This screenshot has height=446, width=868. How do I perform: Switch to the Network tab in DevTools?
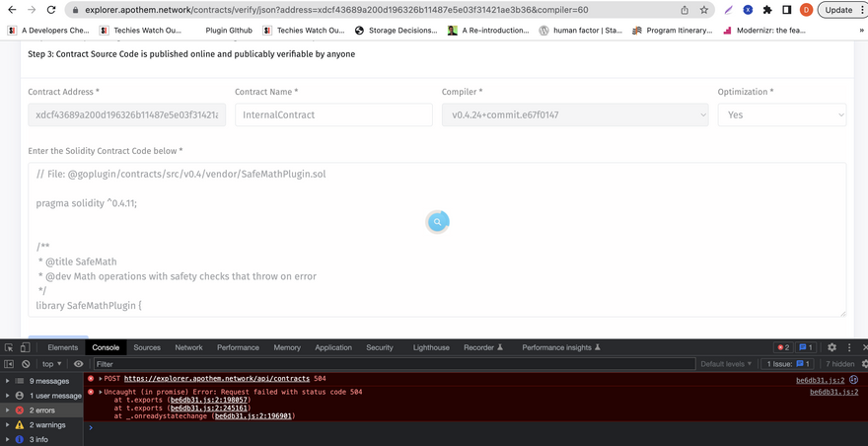pyautogui.click(x=188, y=347)
